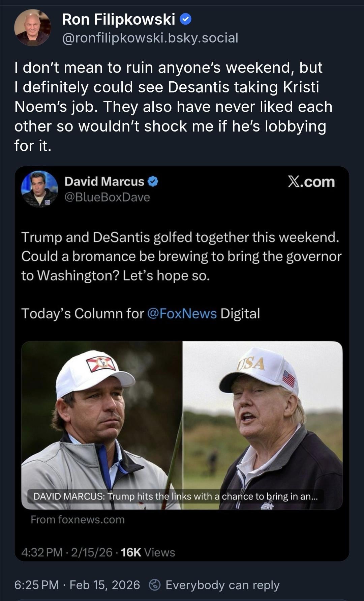
Task: Click the reply-settings icon before "Everybody can reply"
Action: 155,585
